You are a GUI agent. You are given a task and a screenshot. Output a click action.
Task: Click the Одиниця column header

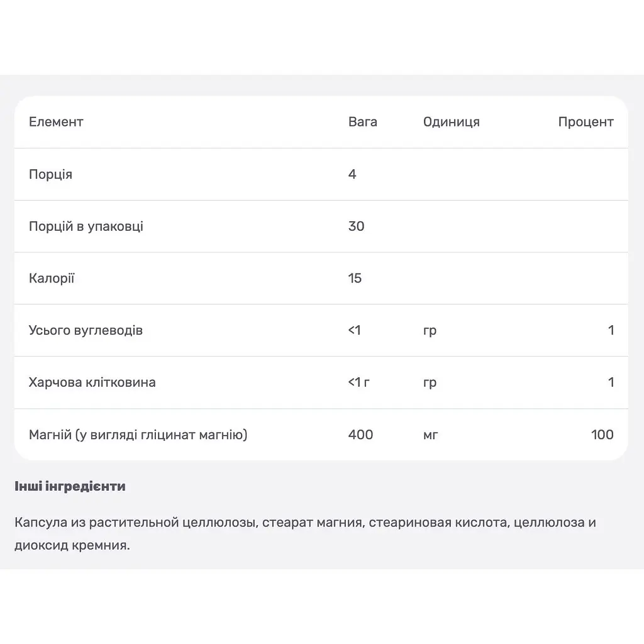coord(452,122)
